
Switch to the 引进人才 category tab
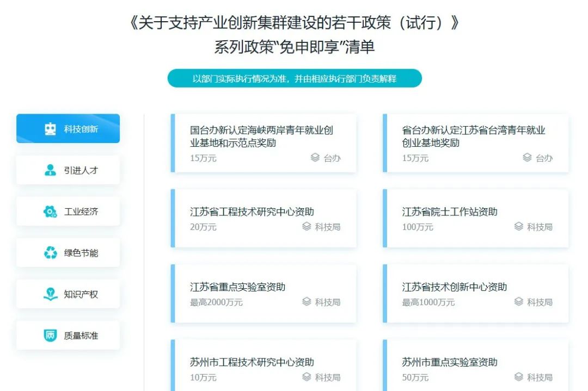68,170
